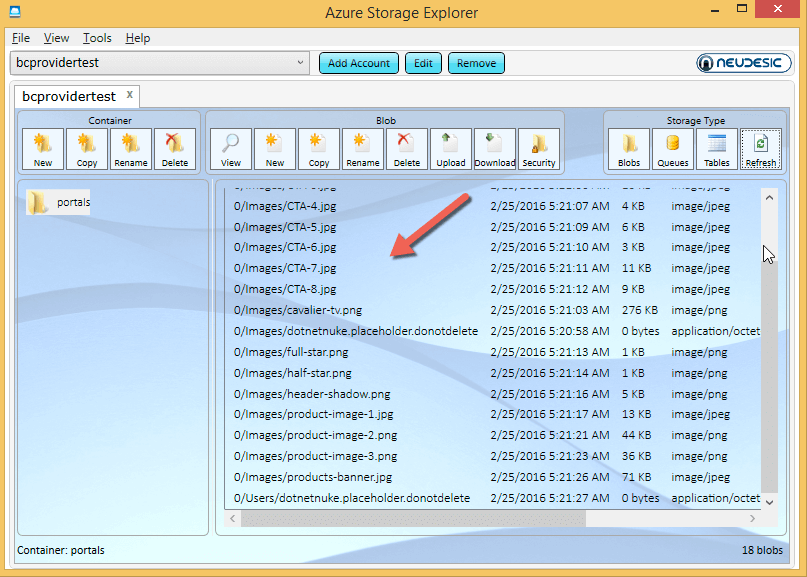Click the Container Rename icon
This screenshot has width=807, height=577.
131,149
